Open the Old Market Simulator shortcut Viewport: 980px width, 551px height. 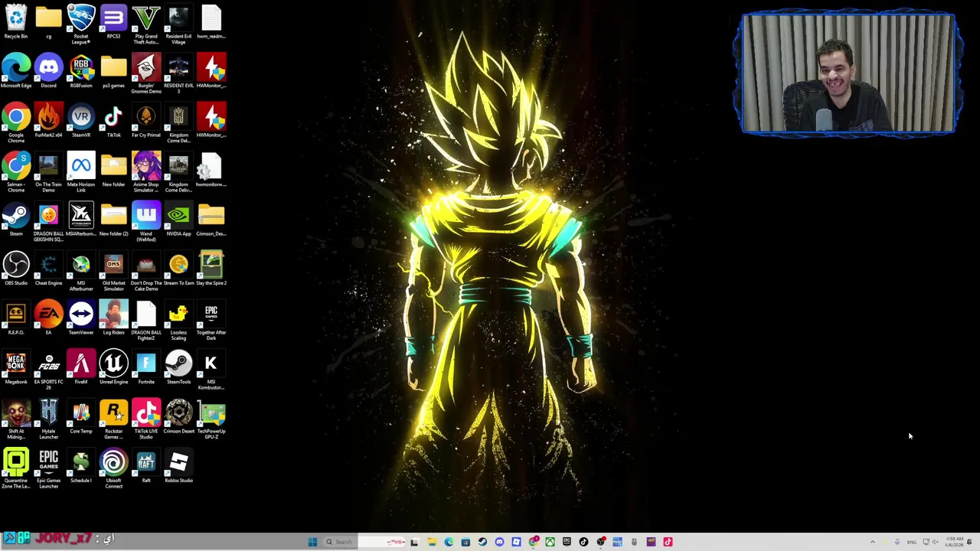113,271
